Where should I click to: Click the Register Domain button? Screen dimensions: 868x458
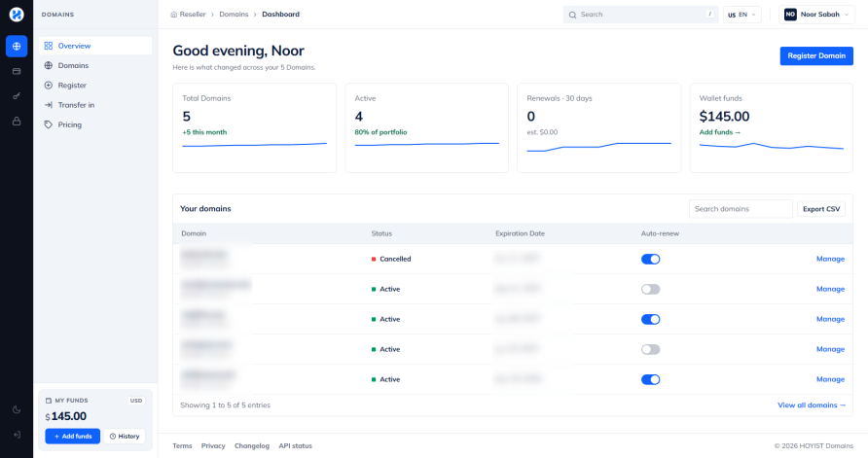pyautogui.click(x=816, y=55)
